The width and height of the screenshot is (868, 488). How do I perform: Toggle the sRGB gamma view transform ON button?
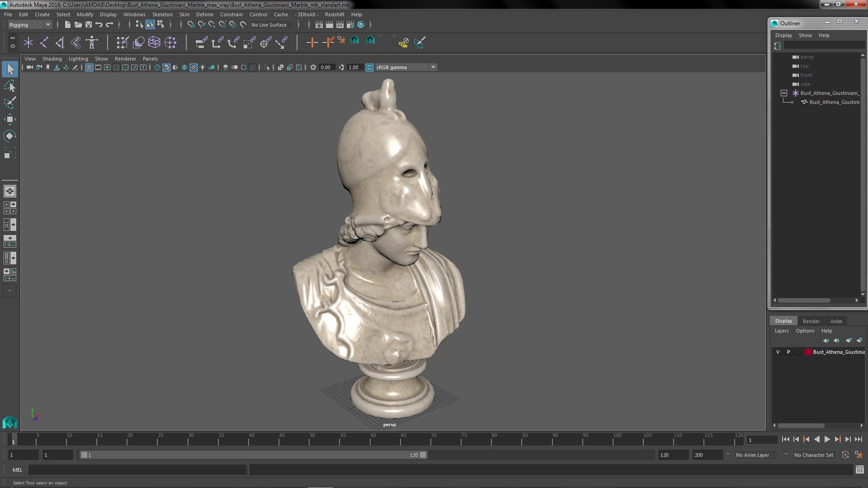369,67
